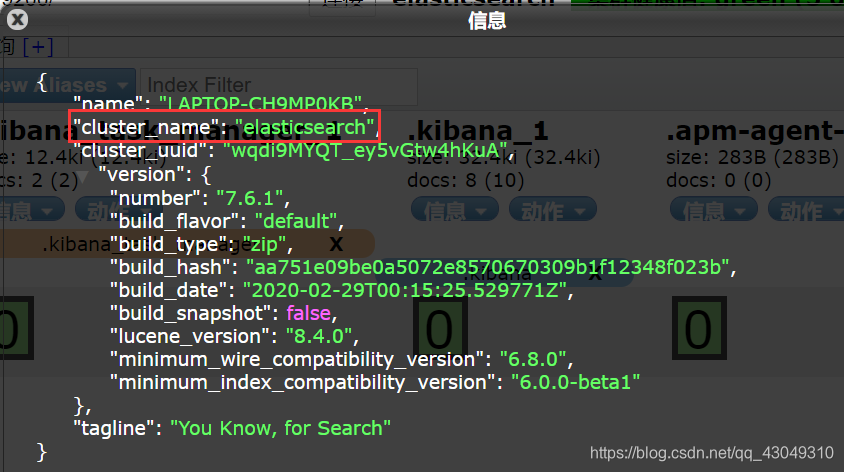
Task: Select the build_type "zip" value
Action: [x=264, y=245]
